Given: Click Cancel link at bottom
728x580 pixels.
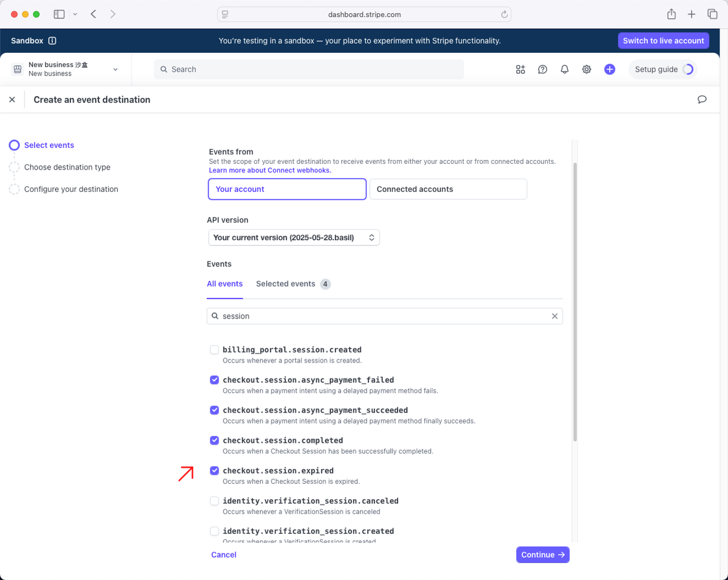Looking at the screenshot, I should pos(224,554).
